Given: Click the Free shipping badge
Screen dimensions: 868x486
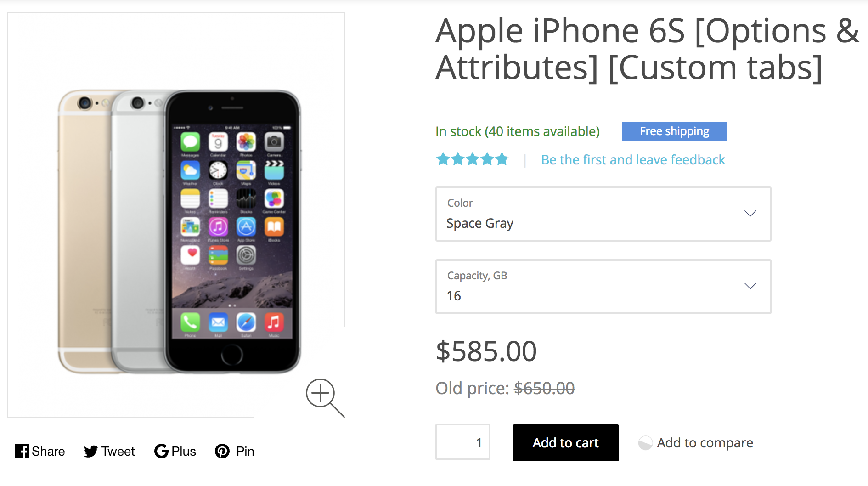Looking at the screenshot, I should point(674,131).
